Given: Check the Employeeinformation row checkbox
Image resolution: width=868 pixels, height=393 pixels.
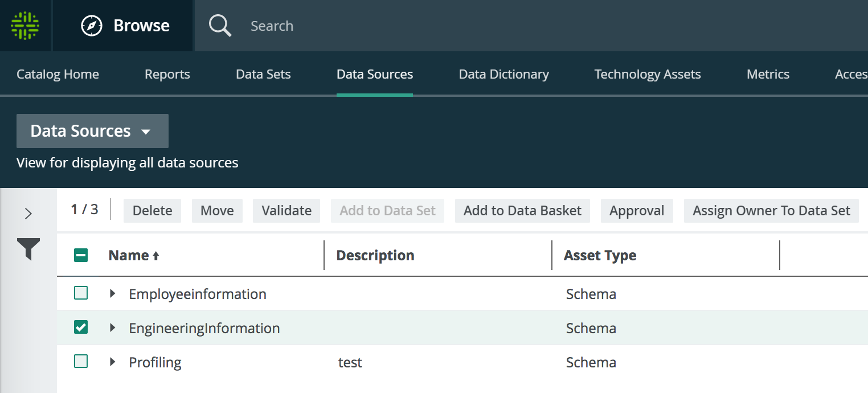Looking at the screenshot, I should 80,293.
